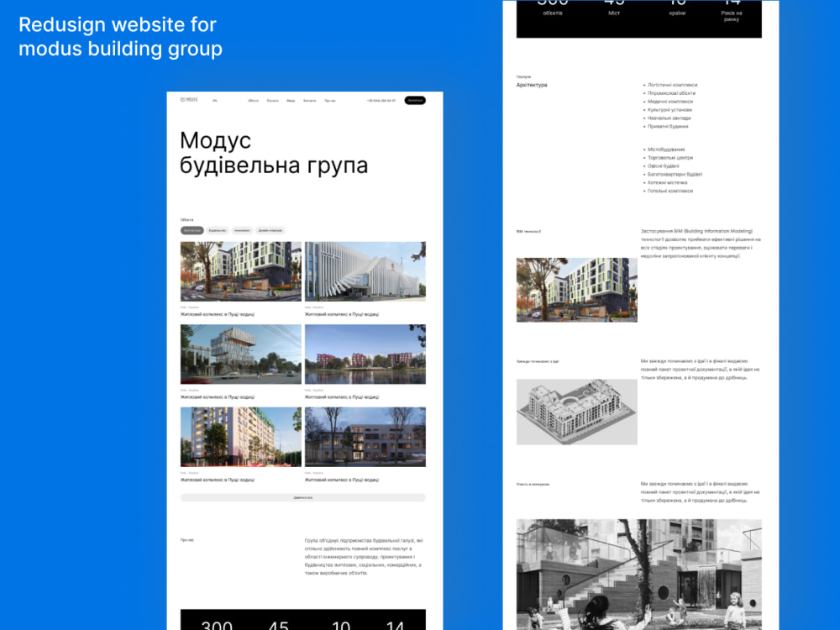The width and height of the screenshot is (840, 630).
Task: Click the 'Приватні будинки' list item
Action: point(667,127)
